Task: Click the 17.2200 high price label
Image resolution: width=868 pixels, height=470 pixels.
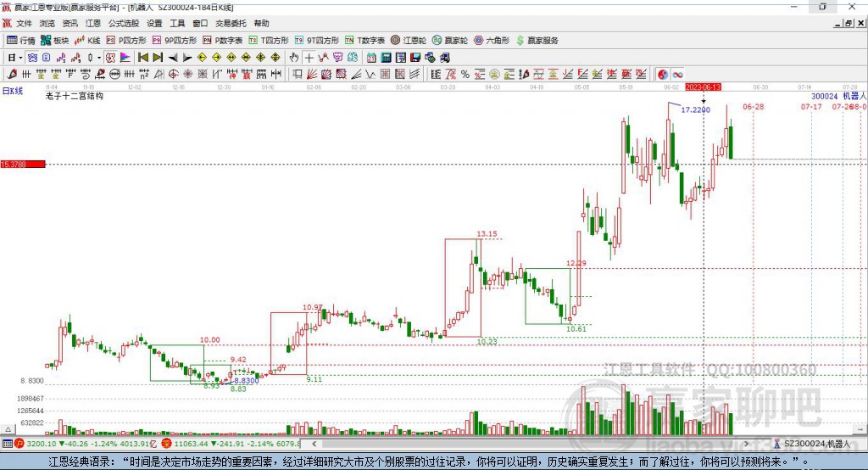Action: coord(695,109)
